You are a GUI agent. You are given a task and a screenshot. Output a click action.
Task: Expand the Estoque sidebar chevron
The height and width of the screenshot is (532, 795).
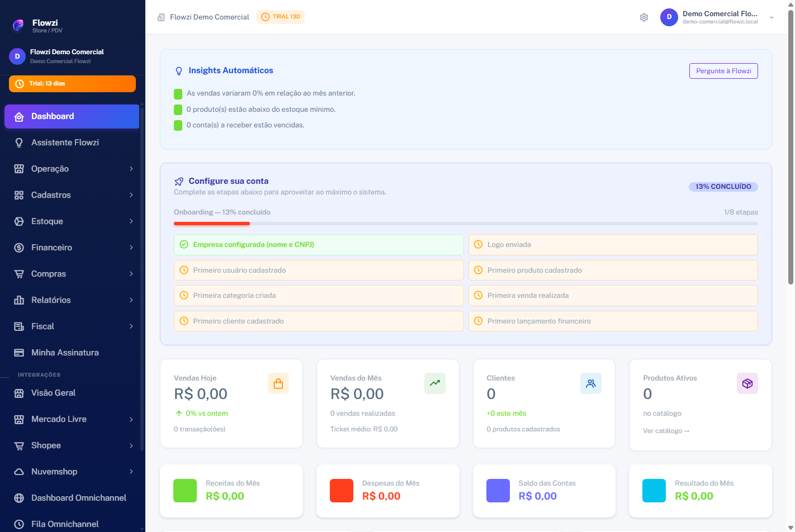(x=131, y=221)
